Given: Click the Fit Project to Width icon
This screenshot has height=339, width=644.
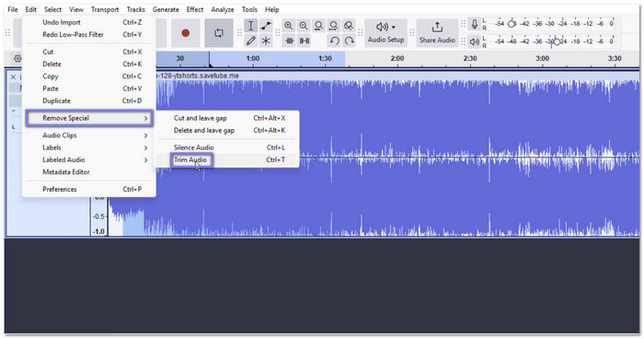Looking at the screenshot, I should tap(333, 26).
